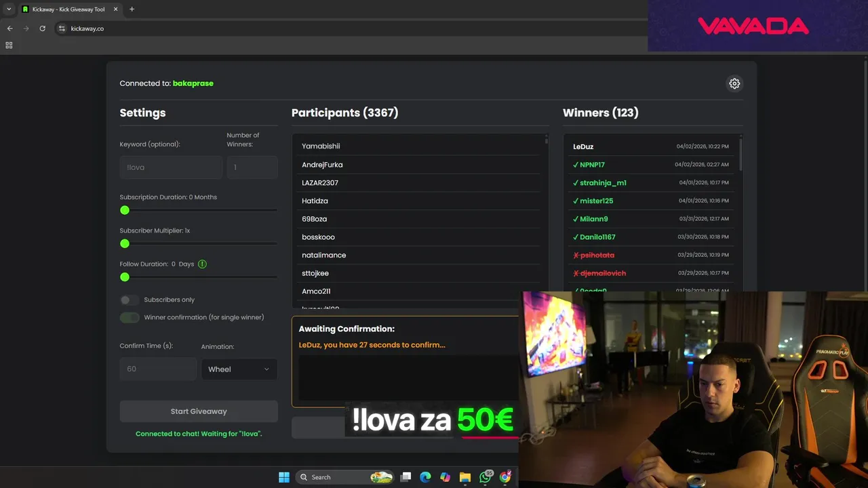The height and width of the screenshot is (488, 868).
Task: Click the Participants (3367) heading
Action: pos(345,113)
